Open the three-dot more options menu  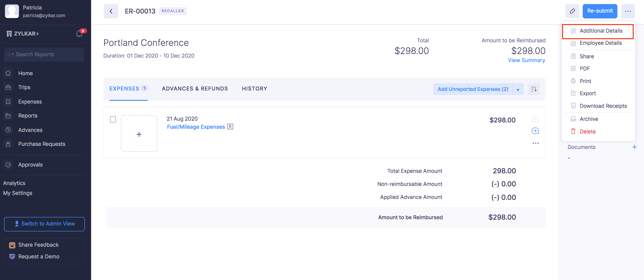(x=628, y=11)
